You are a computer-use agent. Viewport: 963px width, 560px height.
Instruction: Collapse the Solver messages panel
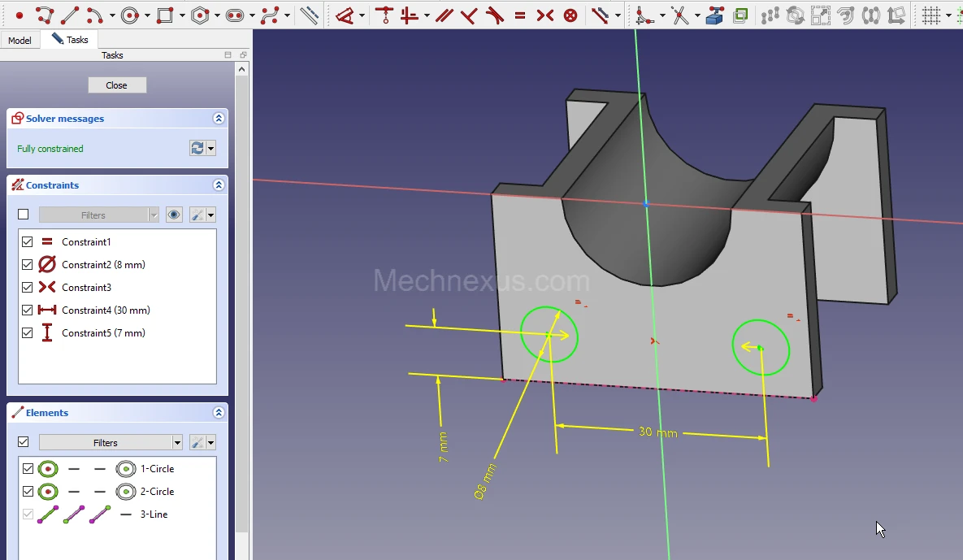[x=219, y=119]
